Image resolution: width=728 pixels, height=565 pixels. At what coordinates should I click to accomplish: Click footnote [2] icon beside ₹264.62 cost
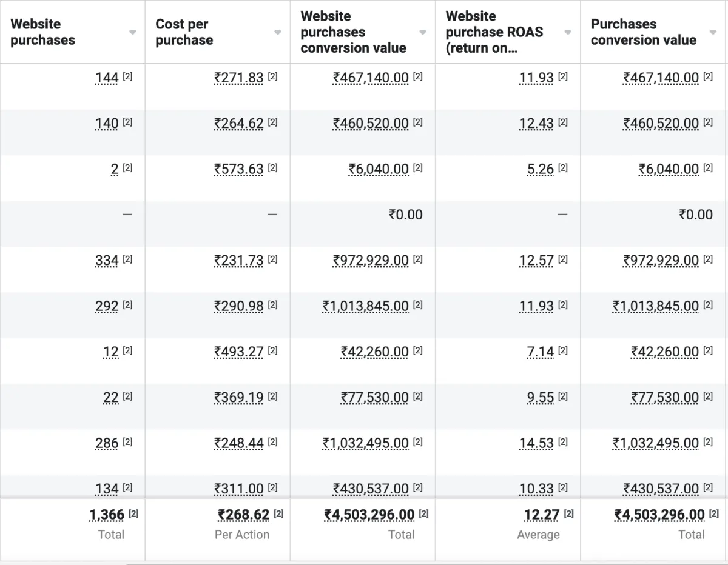point(272,122)
